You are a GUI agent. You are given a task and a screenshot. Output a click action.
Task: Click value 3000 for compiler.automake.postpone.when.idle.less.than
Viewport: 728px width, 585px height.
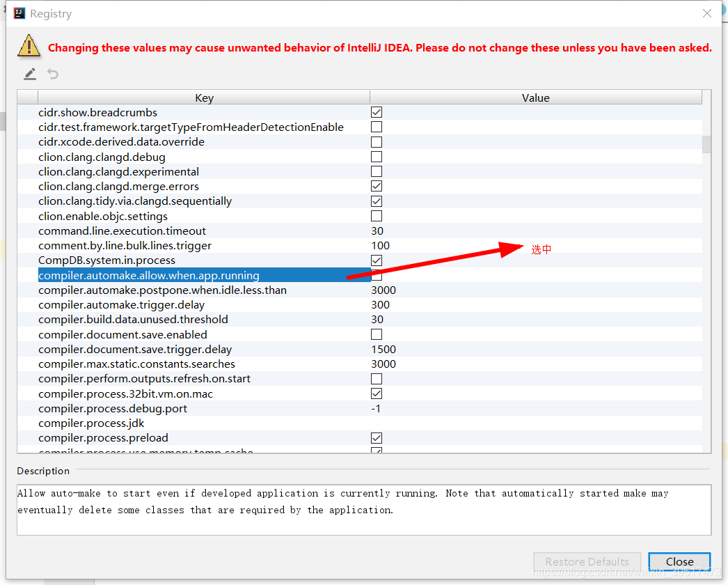[383, 290]
